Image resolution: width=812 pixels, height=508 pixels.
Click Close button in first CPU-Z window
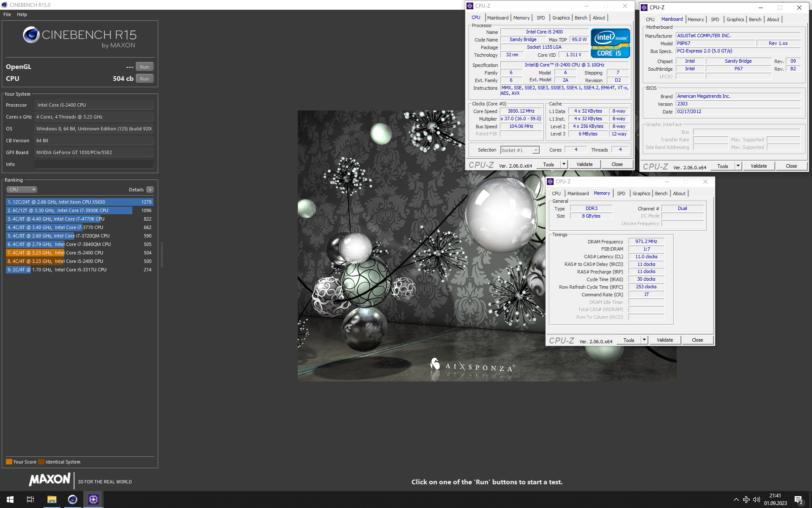(x=617, y=164)
